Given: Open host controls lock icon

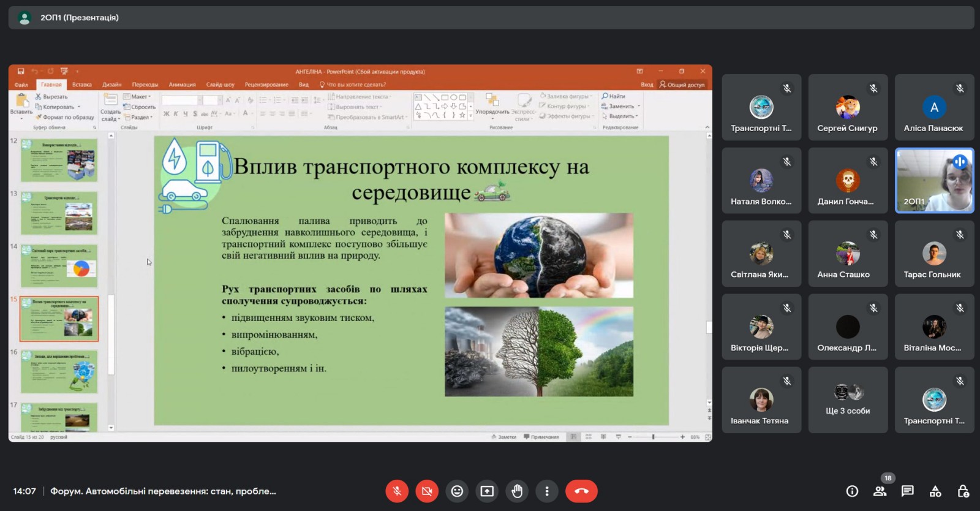Looking at the screenshot, I should click(963, 491).
